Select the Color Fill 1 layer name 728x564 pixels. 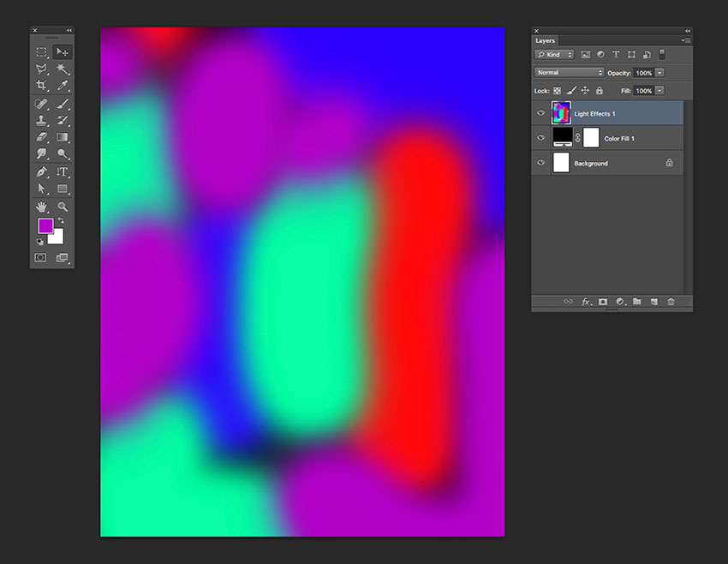pyautogui.click(x=619, y=139)
